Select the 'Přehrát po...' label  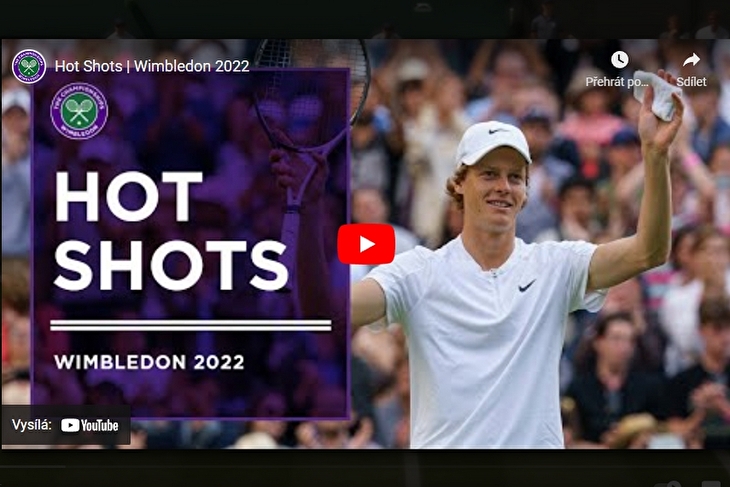(x=617, y=82)
